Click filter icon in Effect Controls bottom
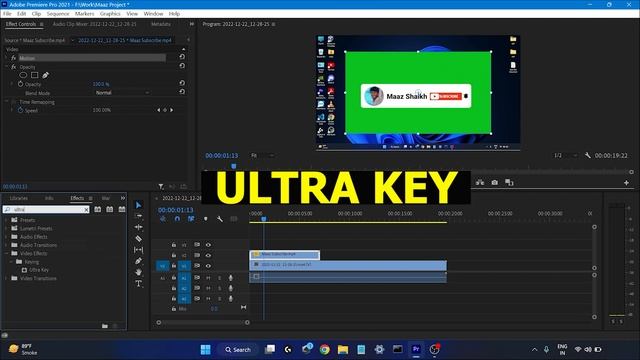The height and width of the screenshot is (360, 640). pyautogui.click(x=161, y=187)
